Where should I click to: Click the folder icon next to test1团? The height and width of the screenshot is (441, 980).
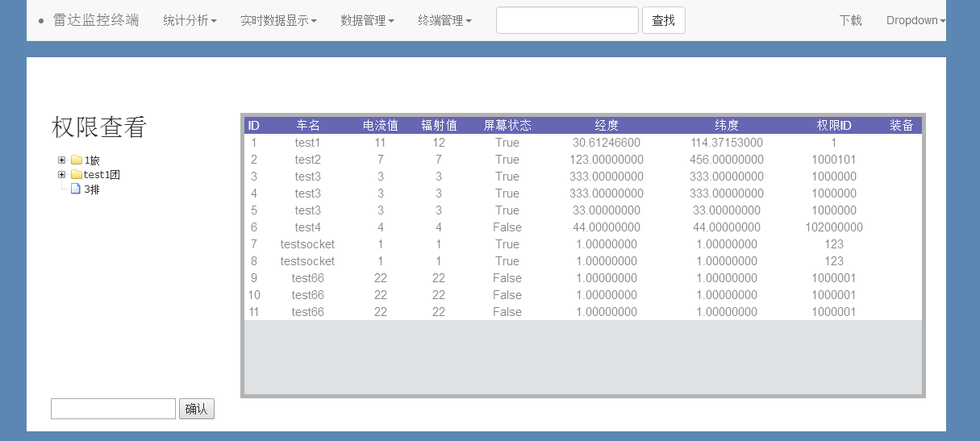tap(77, 175)
